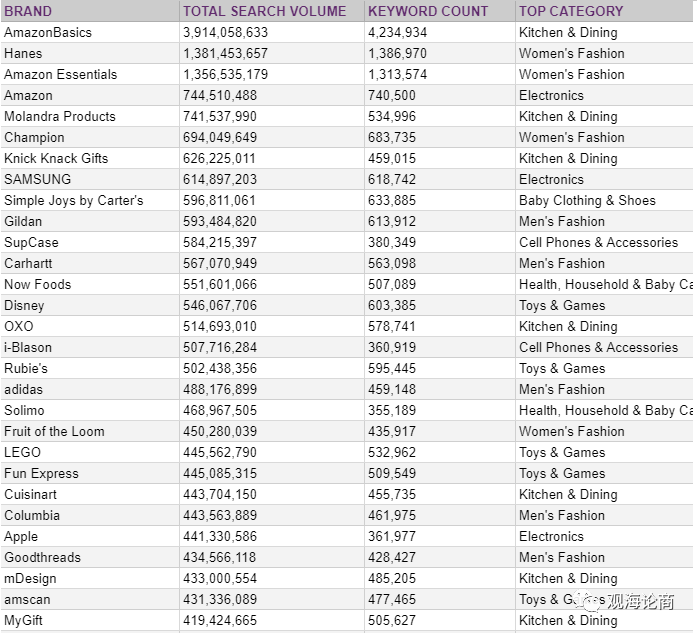
Task: Select the Gildan brand cell
Action: [90, 221]
